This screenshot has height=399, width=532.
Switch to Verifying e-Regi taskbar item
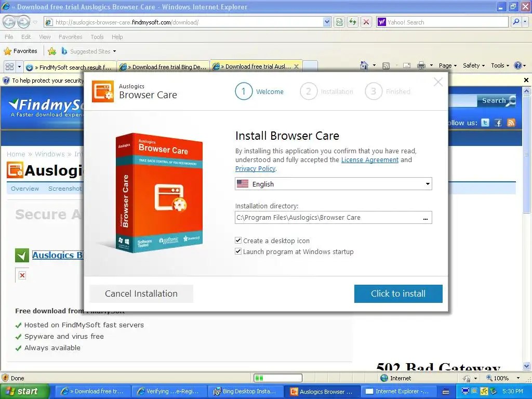pyautogui.click(x=169, y=391)
